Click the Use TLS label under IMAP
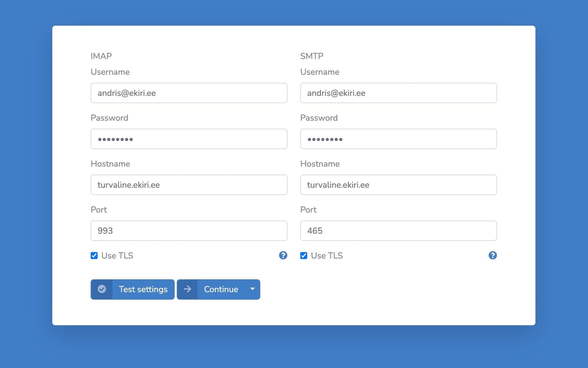The image size is (588, 368). click(117, 255)
